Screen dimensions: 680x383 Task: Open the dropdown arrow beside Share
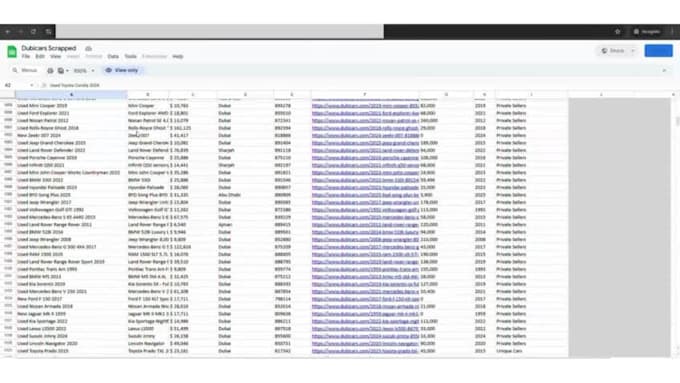pos(634,51)
